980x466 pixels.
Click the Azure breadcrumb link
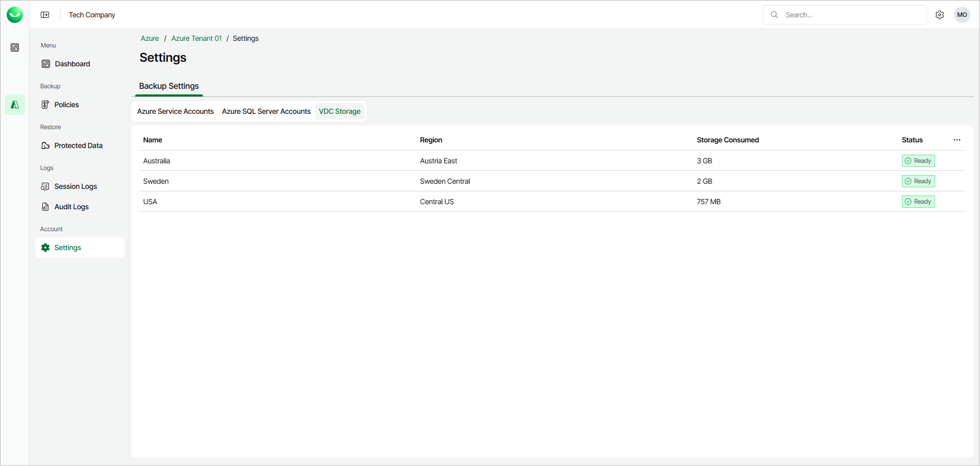[149, 38]
